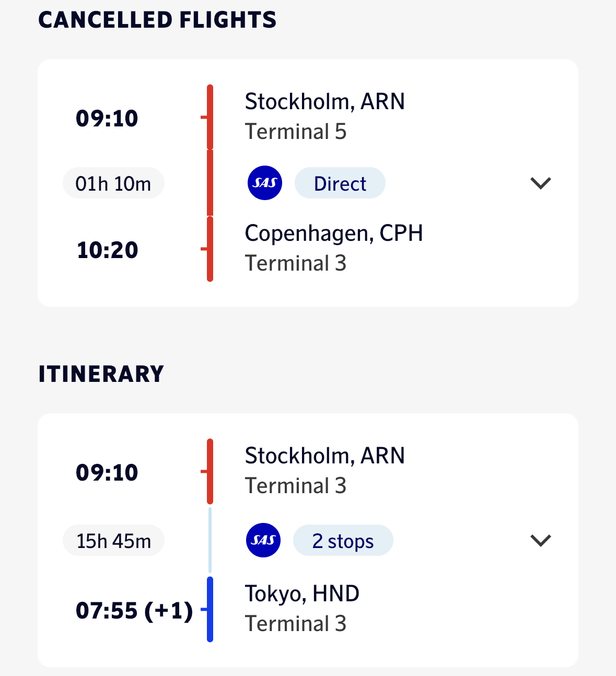Click Stockholm, ARN in the itinerary card
The width and height of the screenshot is (616, 676).
click(324, 456)
